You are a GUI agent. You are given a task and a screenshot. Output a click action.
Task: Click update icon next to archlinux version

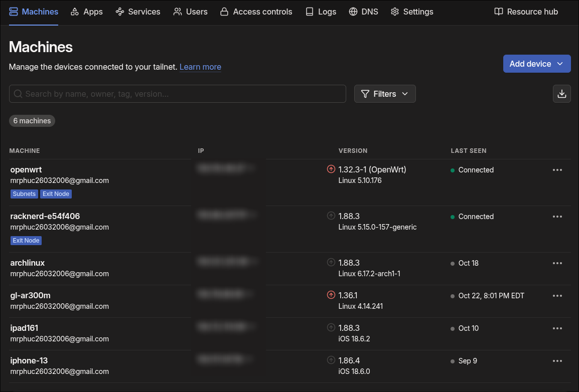pos(331,262)
